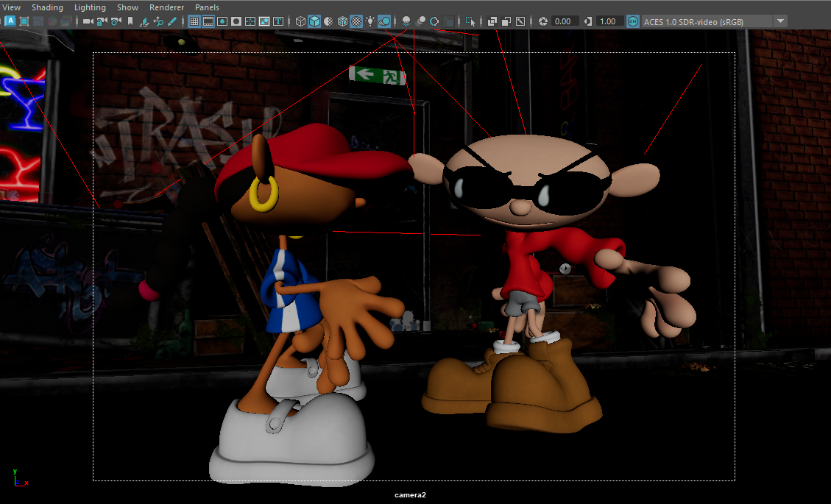Image resolution: width=831 pixels, height=504 pixels.
Task: Open the View menu
Action: tap(11, 7)
